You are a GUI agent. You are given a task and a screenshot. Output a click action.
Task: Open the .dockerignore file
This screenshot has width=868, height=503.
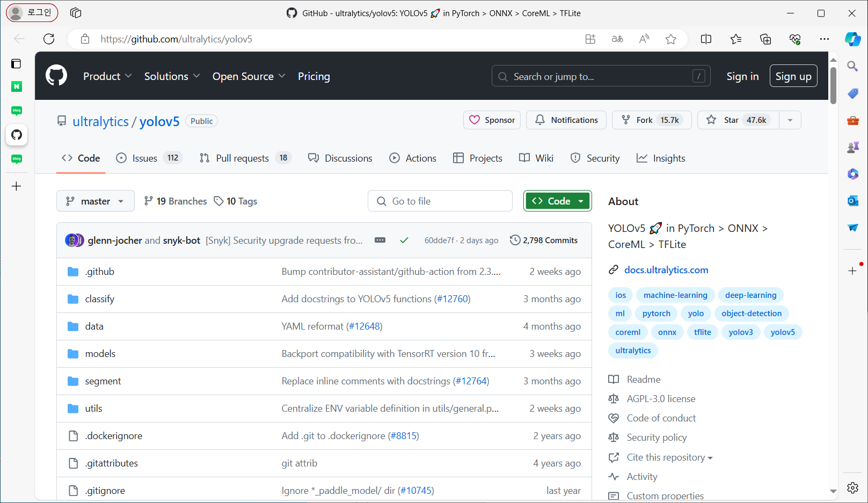click(x=114, y=436)
